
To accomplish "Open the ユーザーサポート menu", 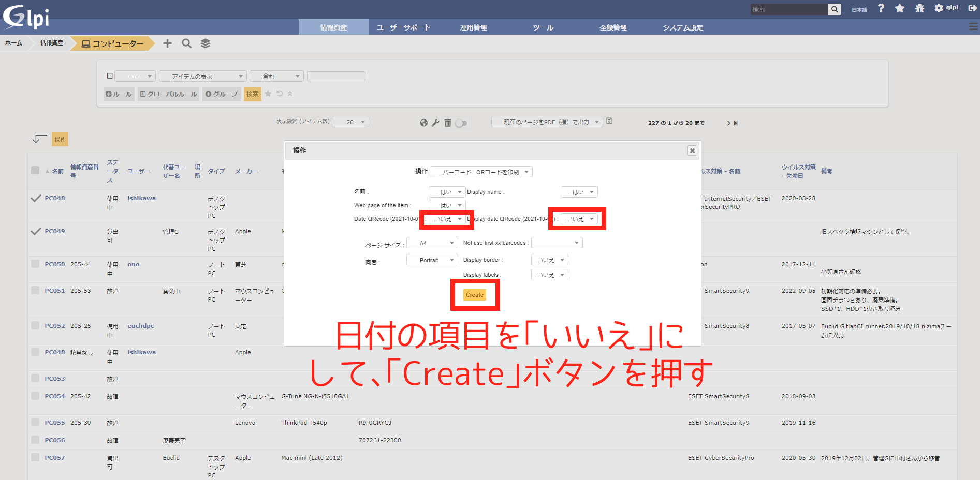I will click(403, 27).
